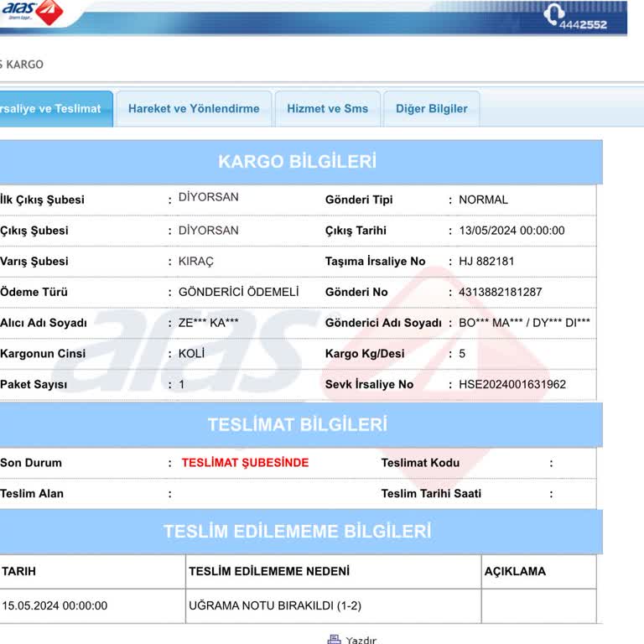The height and width of the screenshot is (644, 644).
Task: Select Taşıma İrsaliye No HJ 882181
Action: 486,262
